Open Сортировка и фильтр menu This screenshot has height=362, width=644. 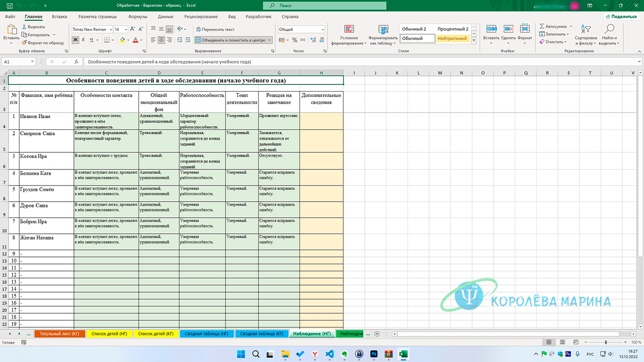coord(586,35)
